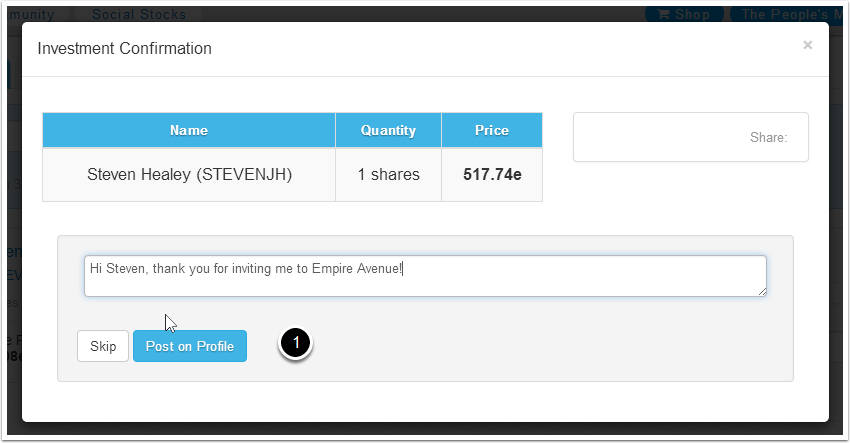Focus the thank-you message text box
The image size is (850, 443).
point(425,276)
